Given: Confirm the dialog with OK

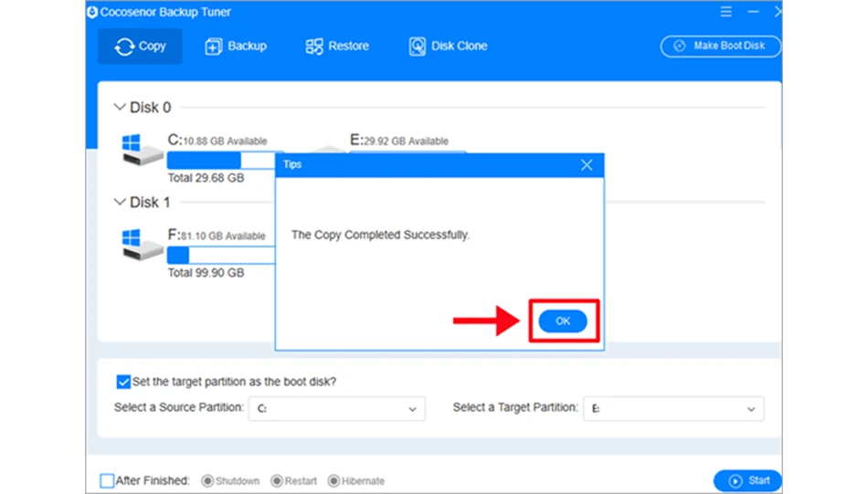Looking at the screenshot, I should point(563,321).
